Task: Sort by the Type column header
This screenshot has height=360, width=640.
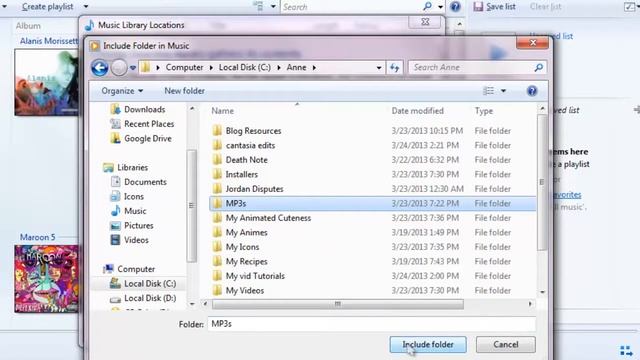Action: 484,111
